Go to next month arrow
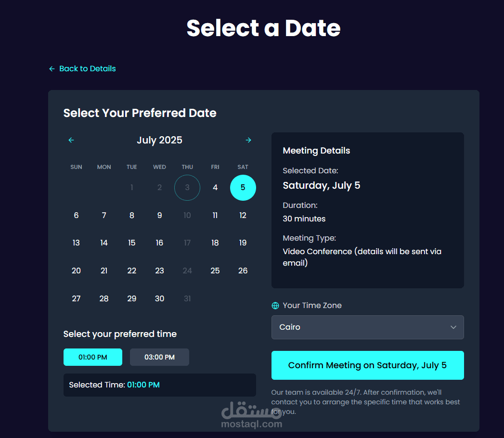 click(x=248, y=140)
